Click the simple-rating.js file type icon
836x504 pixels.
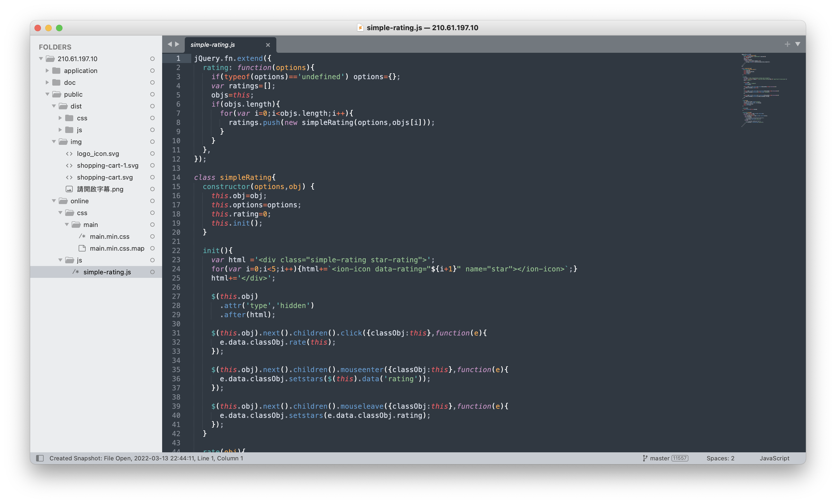(x=76, y=272)
